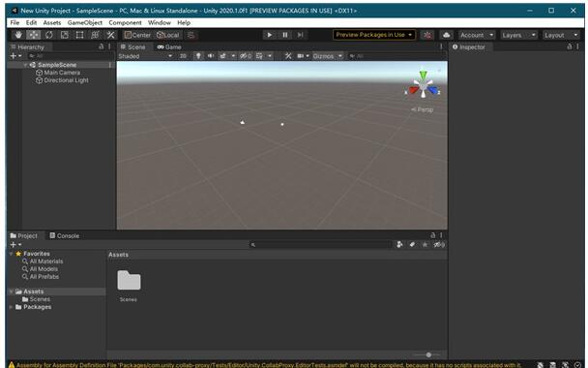Click the Step frame button
This screenshot has height=368, width=588.
click(301, 35)
